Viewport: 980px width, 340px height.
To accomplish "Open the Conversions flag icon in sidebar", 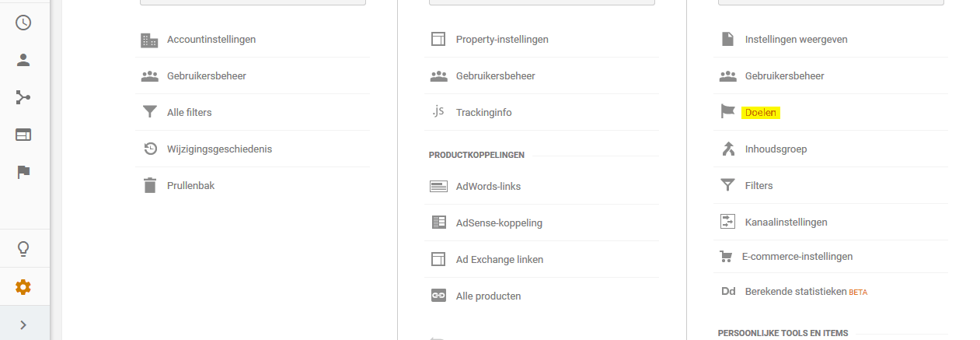I will tap(23, 172).
